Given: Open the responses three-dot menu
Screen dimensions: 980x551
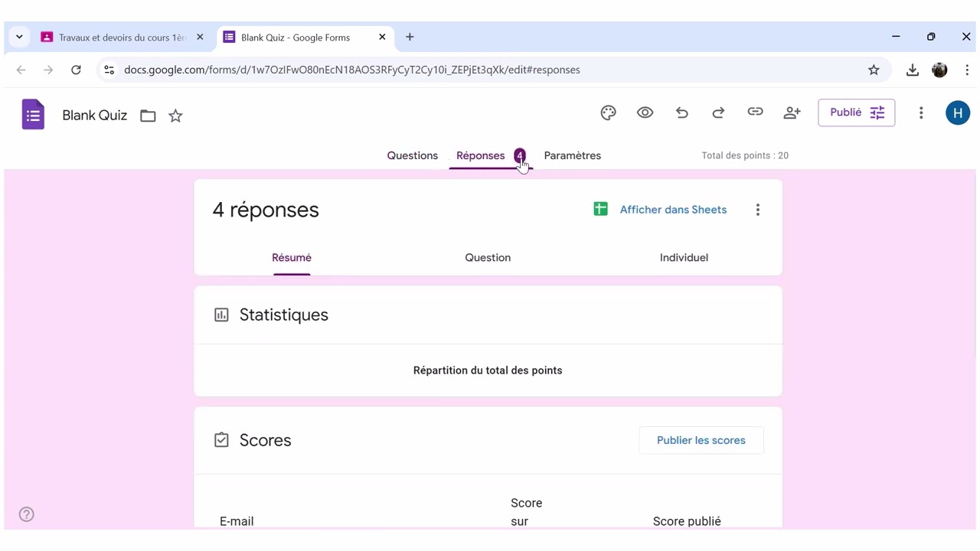Looking at the screenshot, I should pos(758,210).
